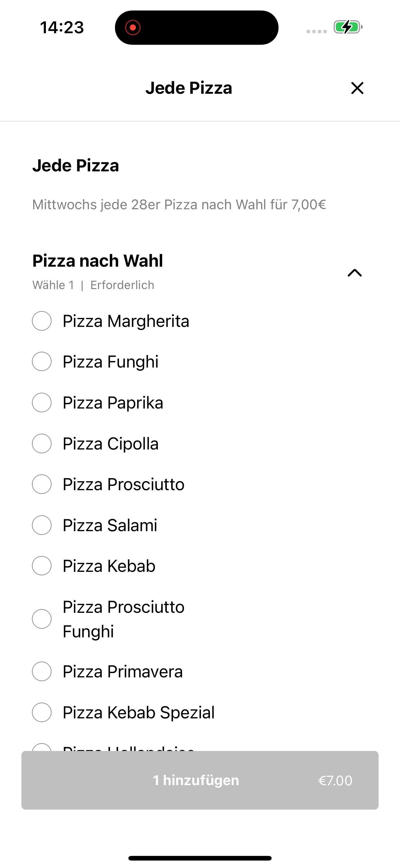Close the Jede Pizza dialog
Screen dimensions: 400x868
[357, 88]
